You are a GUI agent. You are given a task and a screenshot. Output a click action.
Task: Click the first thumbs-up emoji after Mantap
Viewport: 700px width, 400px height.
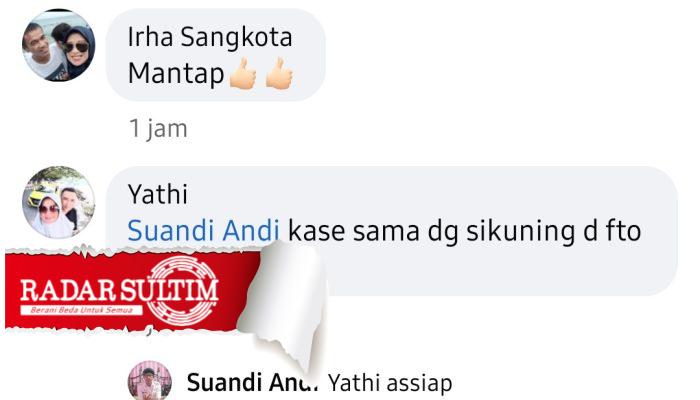(x=243, y=73)
